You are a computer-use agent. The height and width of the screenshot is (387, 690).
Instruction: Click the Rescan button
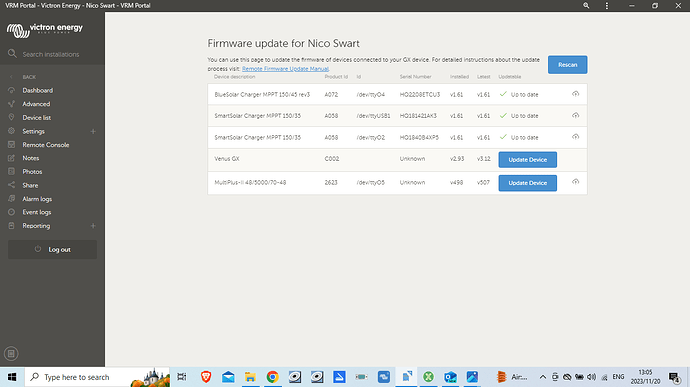click(567, 65)
